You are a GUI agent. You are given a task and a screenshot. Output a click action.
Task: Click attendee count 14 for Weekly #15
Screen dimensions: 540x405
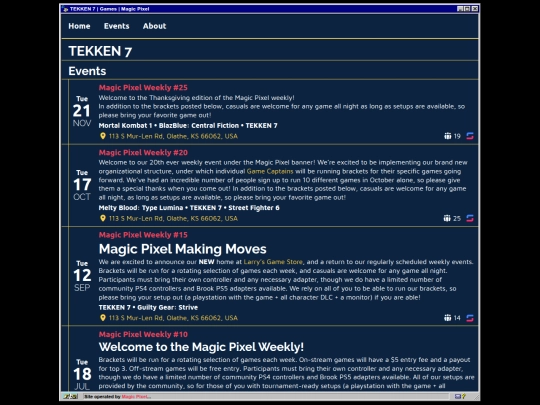point(457,318)
